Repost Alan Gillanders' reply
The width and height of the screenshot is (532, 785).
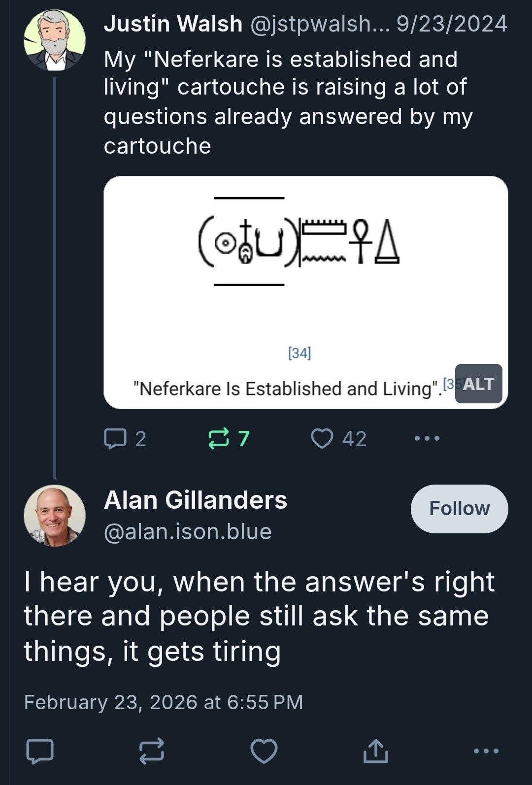point(152,751)
